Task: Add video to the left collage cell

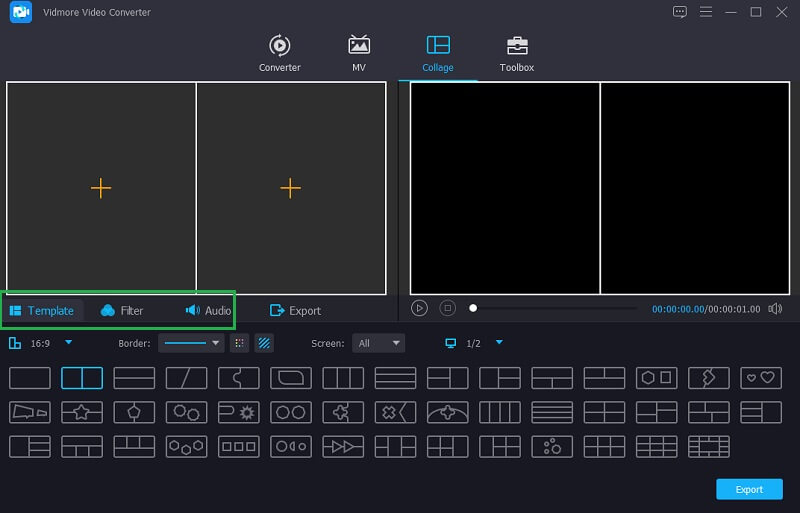Action: pyautogui.click(x=101, y=188)
